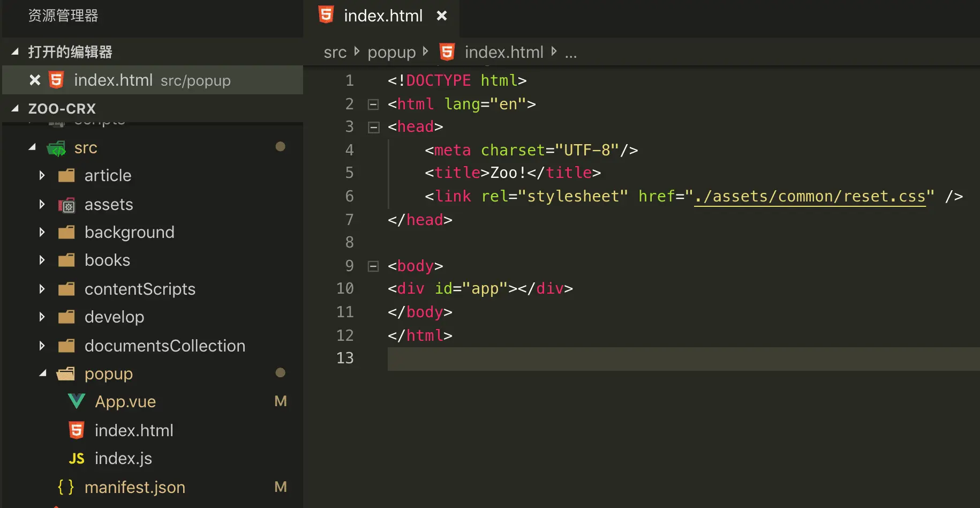
Task: Expand the assets folder arrow
Action: (x=42, y=205)
